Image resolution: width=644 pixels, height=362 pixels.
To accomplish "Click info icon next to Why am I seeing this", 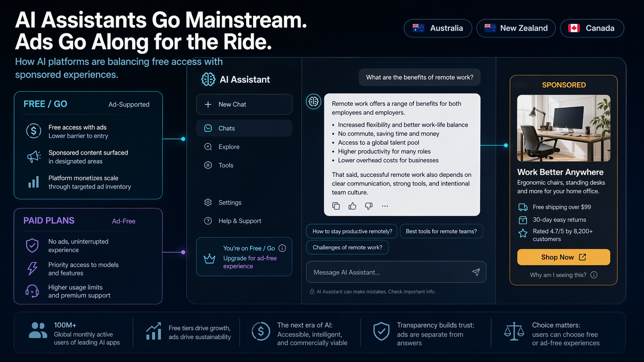I will click(594, 275).
